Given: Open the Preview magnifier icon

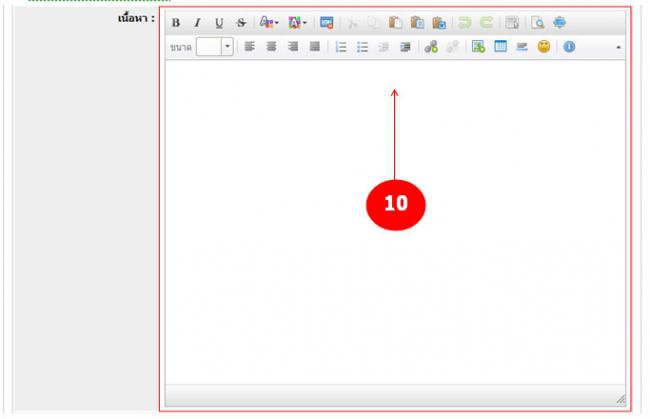Looking at the screenshot, I should 538,22.
